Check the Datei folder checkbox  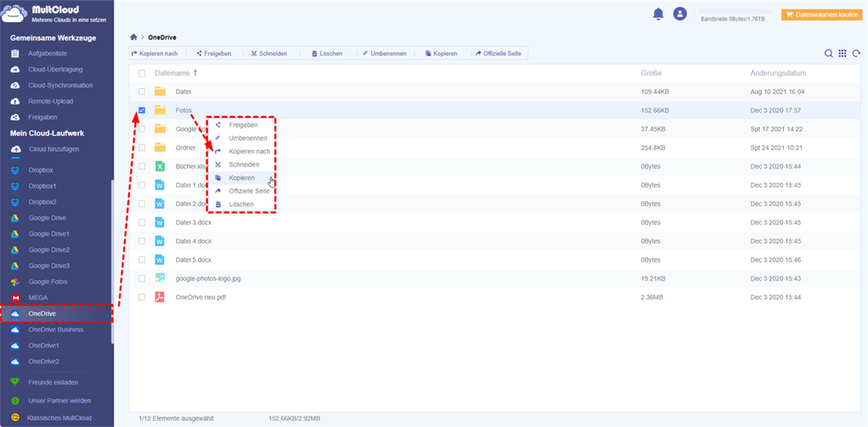point(143,91)
